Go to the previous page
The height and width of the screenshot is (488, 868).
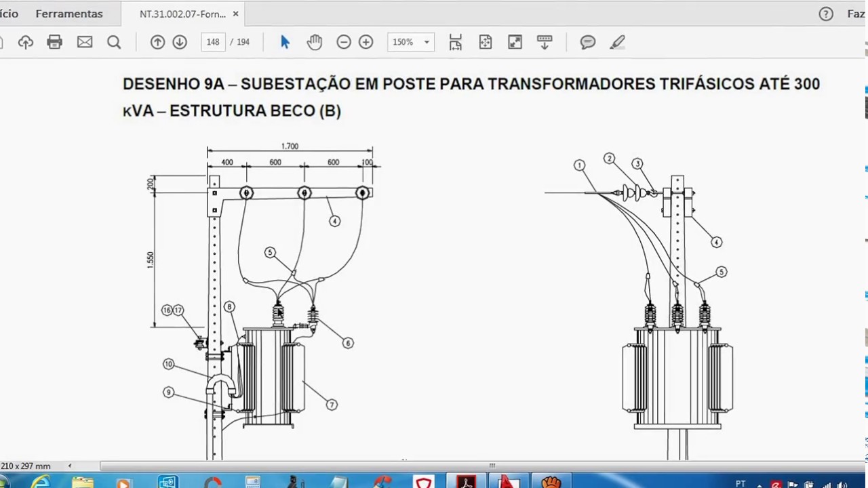tap(157, 42)
